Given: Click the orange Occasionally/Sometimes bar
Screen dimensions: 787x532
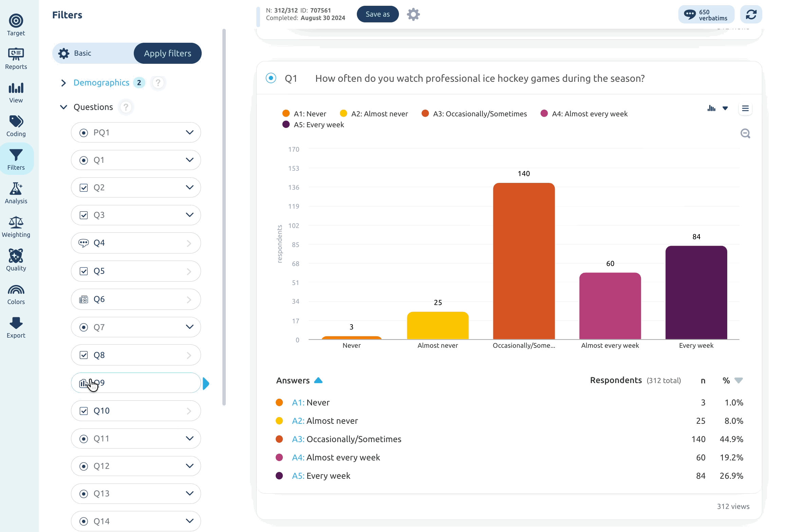Looking at the screenshot, I should (x=524, y=261).
